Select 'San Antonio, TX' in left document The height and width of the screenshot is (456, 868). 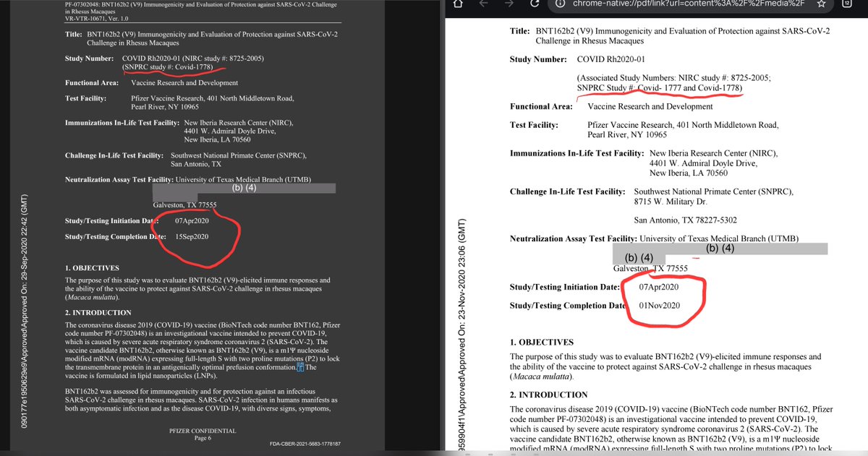196,164
